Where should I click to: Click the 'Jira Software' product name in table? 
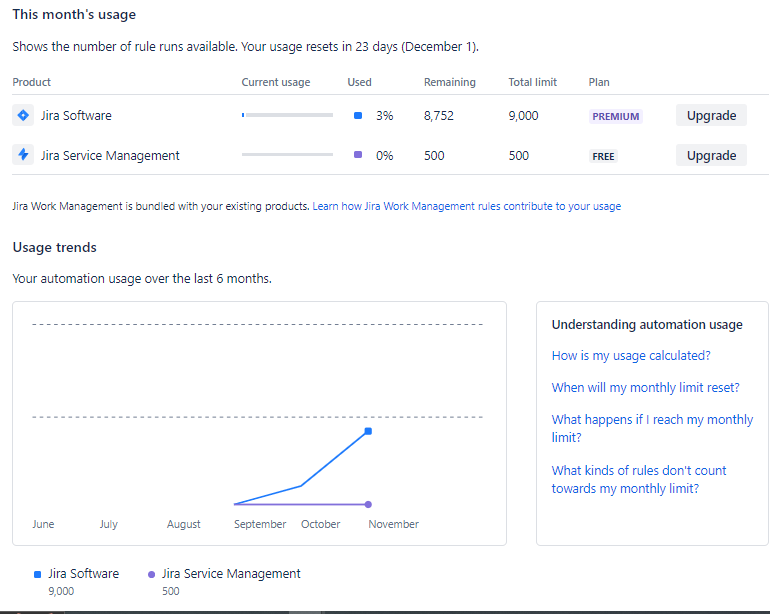point(76,116)
